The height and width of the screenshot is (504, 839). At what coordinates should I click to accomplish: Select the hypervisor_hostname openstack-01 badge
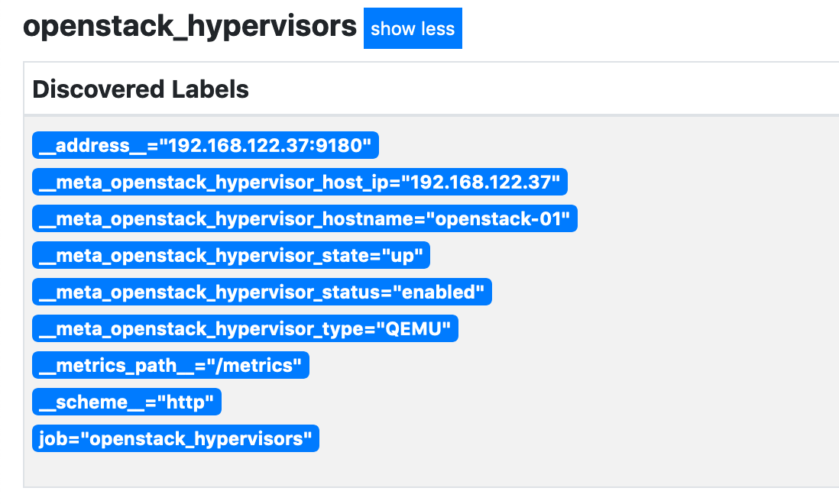tap(305, 218)
